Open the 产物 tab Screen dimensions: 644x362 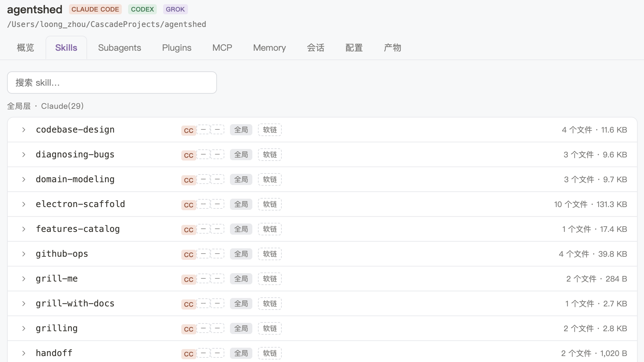[x=393, y=48]
